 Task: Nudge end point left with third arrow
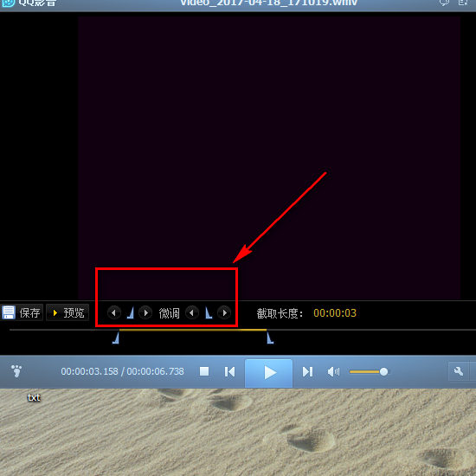coord(192,312)
